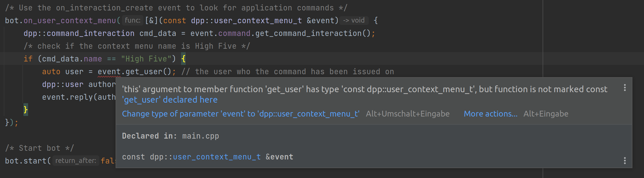Viewport: 644px width, 178px height.
Task: Click the highlighted closing brace of the if block
Action: pos(25,110)
